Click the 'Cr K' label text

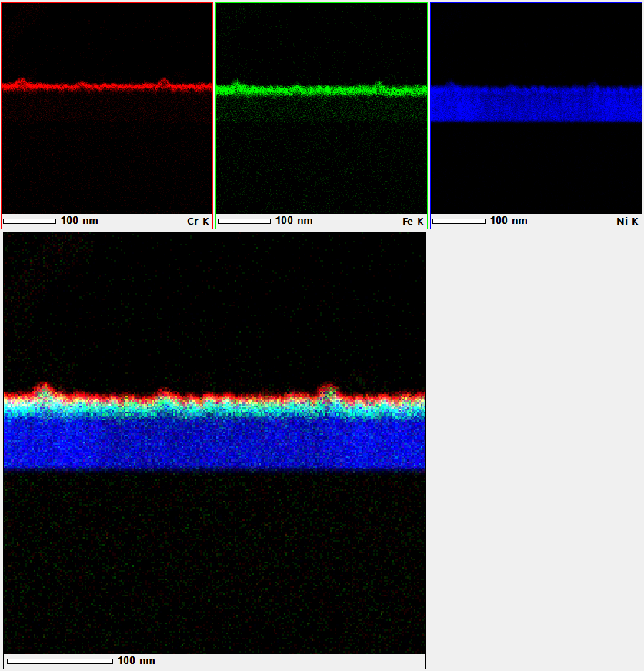pos(198,222)
